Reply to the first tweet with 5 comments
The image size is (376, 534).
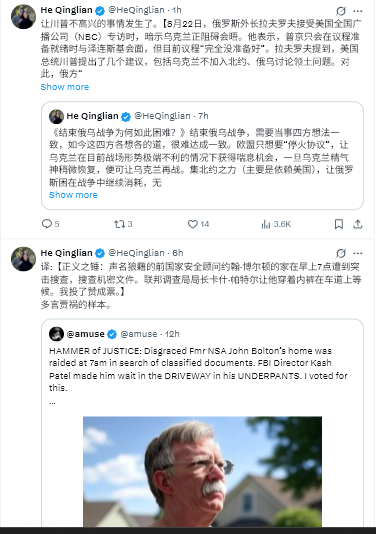pyautogui.click(x=50, y=224)
